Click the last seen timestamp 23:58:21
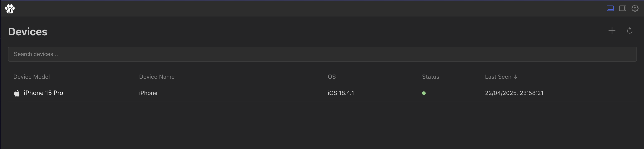 (531, 93)
